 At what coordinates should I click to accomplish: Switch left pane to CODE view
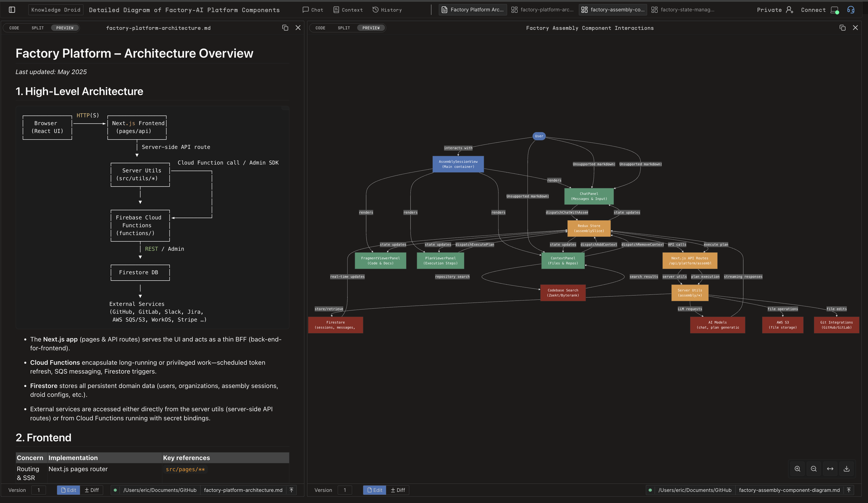[x=14, y=28]
